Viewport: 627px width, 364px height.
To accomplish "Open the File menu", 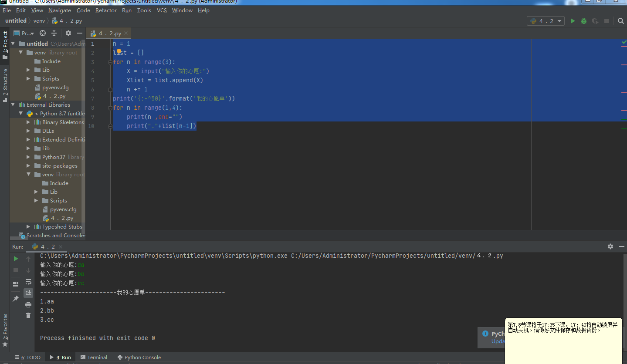I will click(7, 10).
